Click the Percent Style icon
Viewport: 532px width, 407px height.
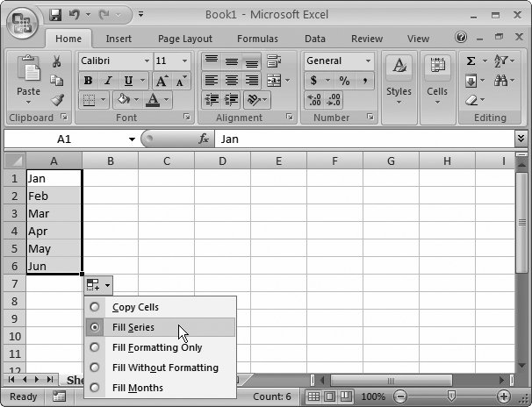coord(343,81)
